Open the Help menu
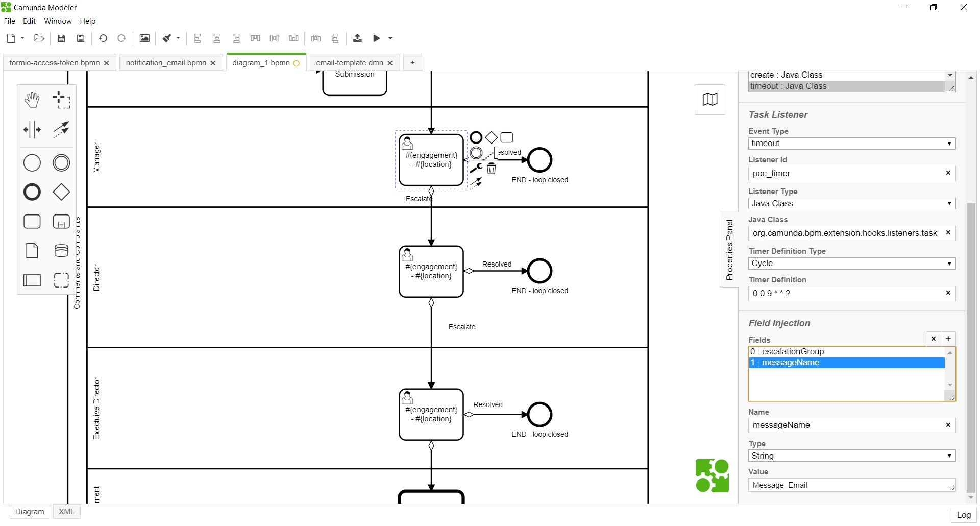Viewport: 980px width, 526px height. (87, 21)
